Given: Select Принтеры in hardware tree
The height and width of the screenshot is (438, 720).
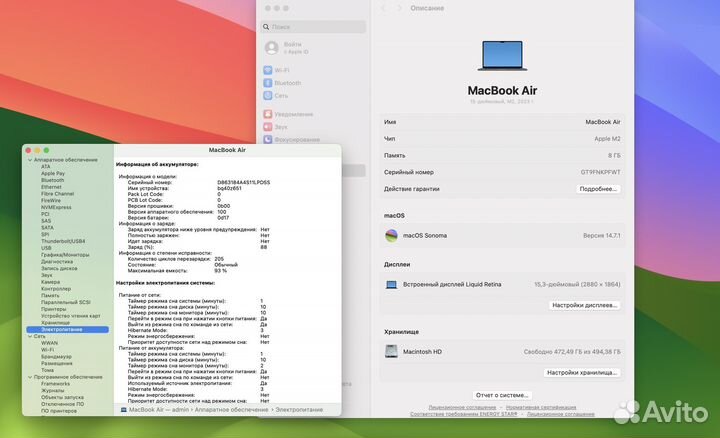Looking at the screenshot, I should point(54,309).
